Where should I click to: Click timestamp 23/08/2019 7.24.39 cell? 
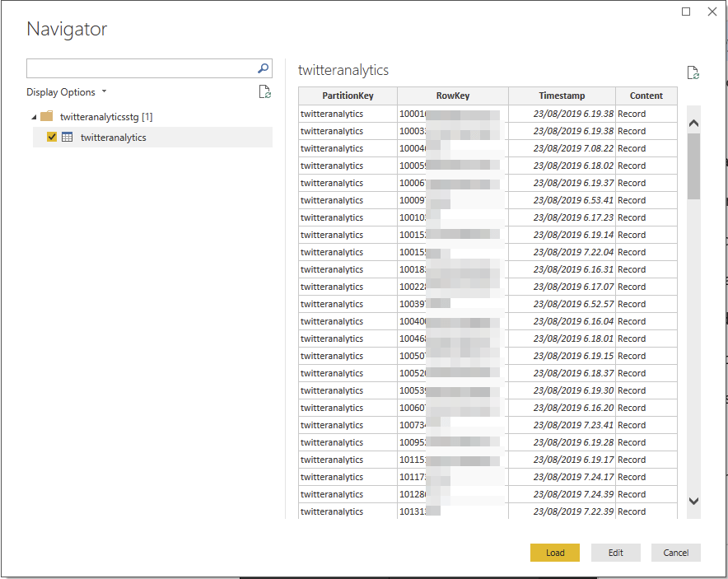point(562,494)
